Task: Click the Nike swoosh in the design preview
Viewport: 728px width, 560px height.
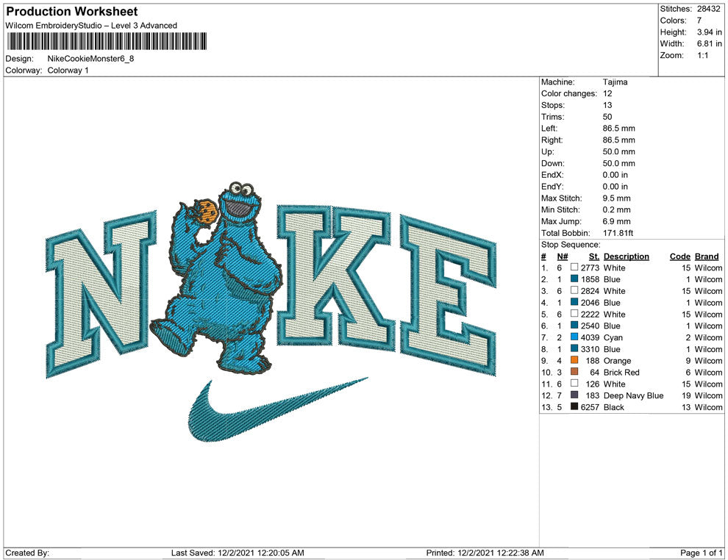Action: (x=278, y=409)
